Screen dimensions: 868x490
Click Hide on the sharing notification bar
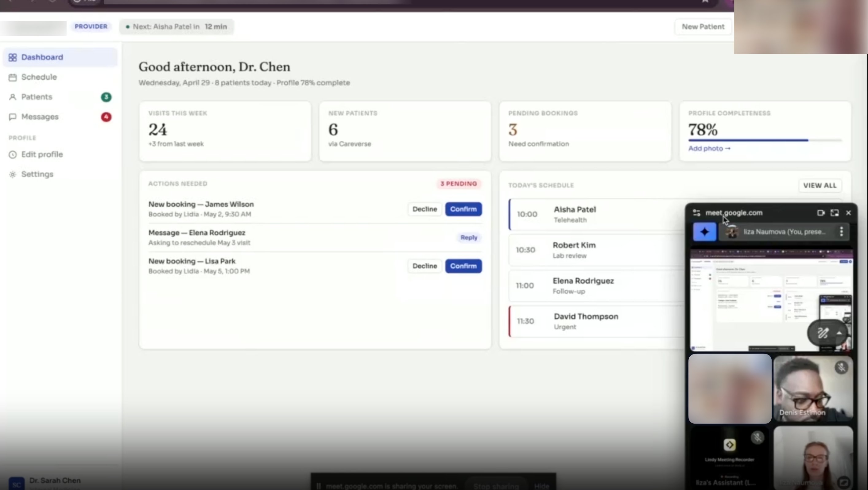pyautogui.click(x=541, y=486)
